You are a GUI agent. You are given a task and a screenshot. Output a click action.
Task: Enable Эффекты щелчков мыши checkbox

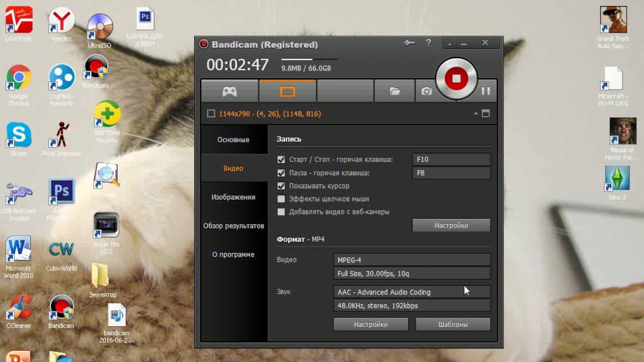tap(281, 199)
